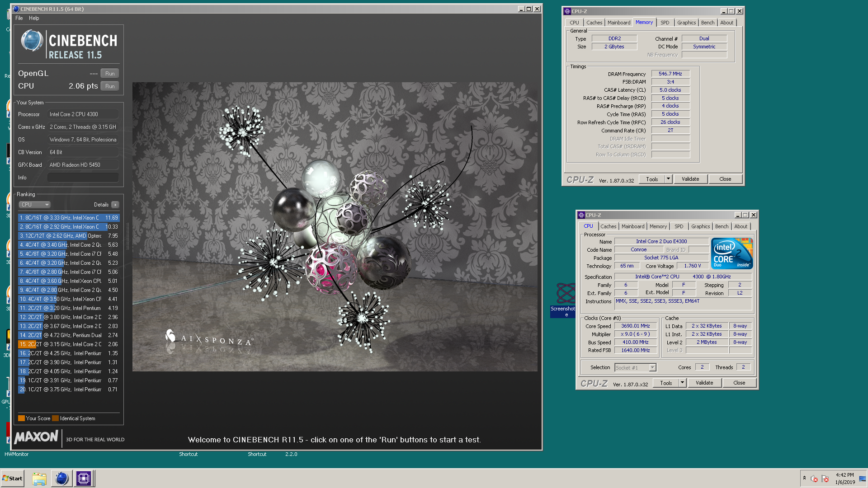Select ranking row 20 scoring 0.71
Image resolution: width=868 pixels, height=488 pixels.
tap(69, 389)
